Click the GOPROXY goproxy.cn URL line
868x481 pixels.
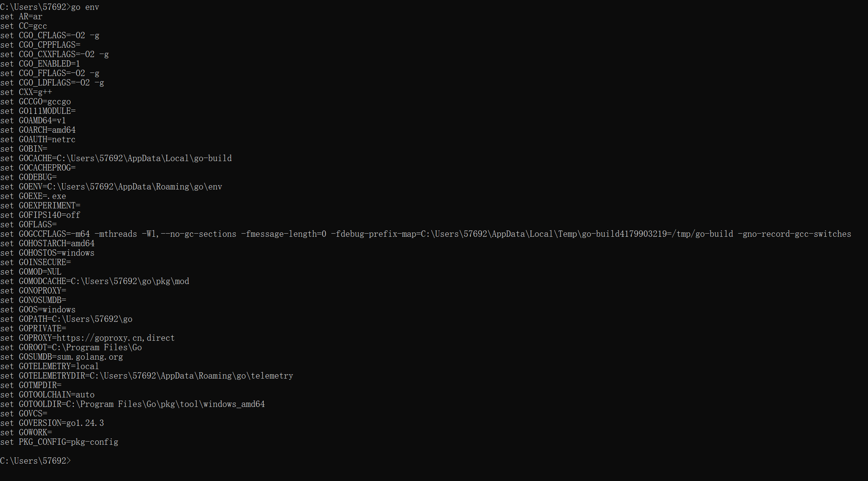pyautogui.click(x=87, y=338)
